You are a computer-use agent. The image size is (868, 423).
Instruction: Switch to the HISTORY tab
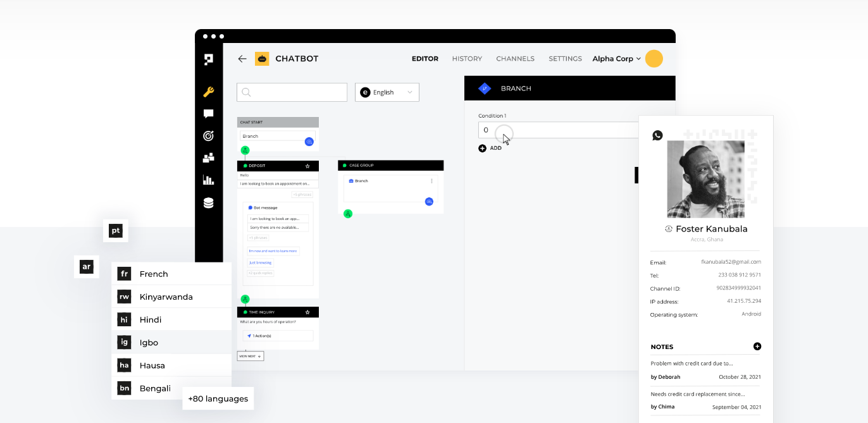click(x=467, y=58)
